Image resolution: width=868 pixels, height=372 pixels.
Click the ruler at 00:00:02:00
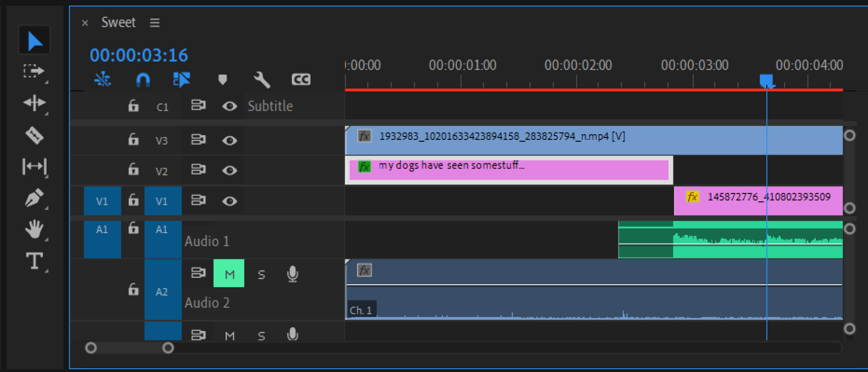coord(578,65)
